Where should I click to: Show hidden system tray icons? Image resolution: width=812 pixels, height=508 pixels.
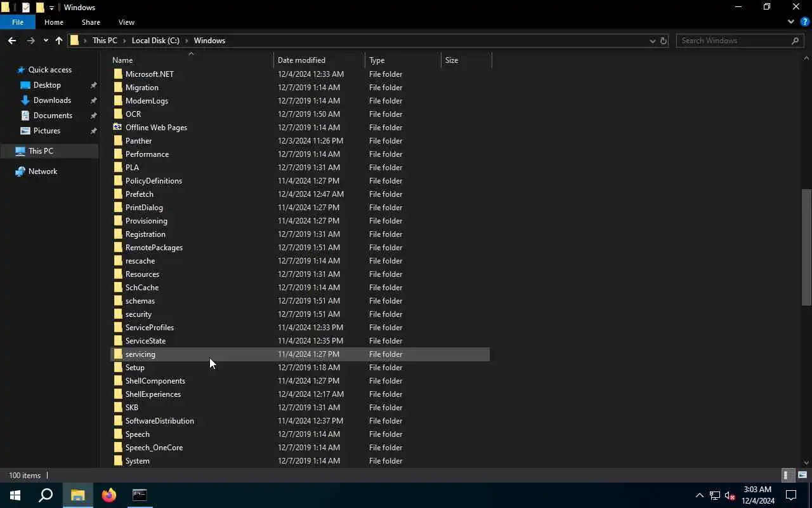(x=699, y=495)
